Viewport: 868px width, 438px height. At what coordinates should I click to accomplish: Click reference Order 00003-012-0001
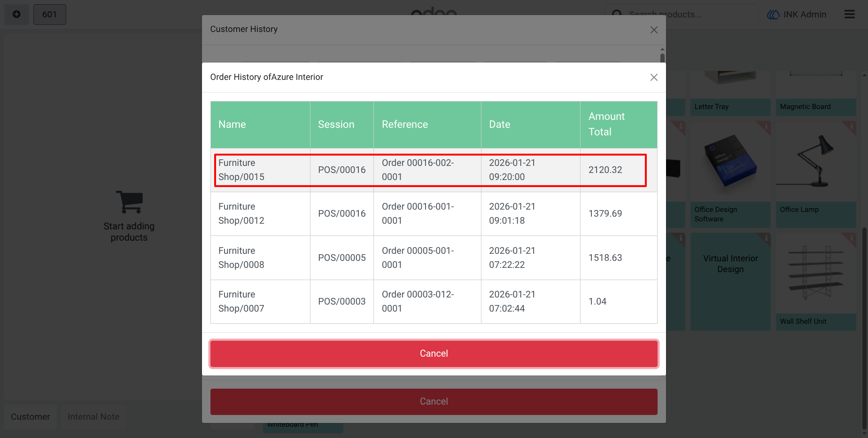418,301
